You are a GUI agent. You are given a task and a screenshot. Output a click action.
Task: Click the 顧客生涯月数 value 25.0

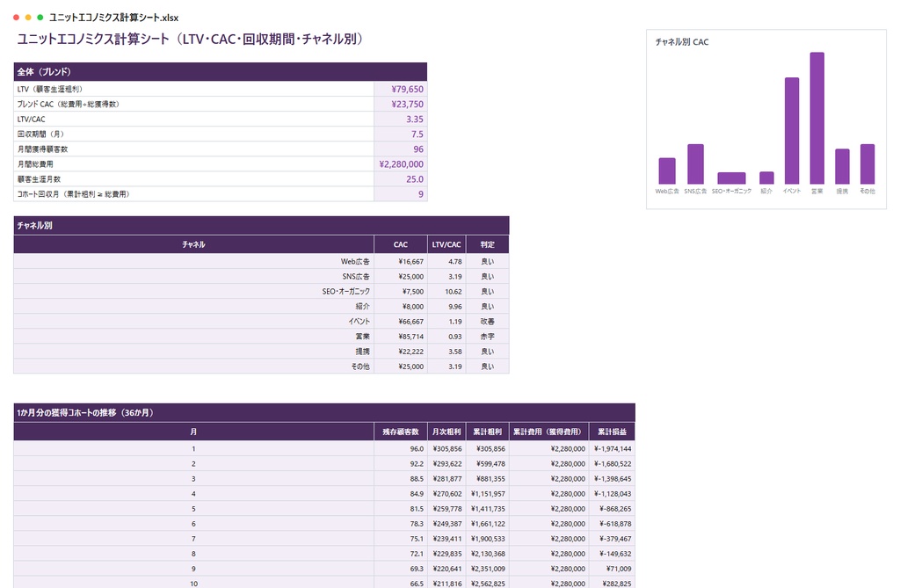pos(401,178)
